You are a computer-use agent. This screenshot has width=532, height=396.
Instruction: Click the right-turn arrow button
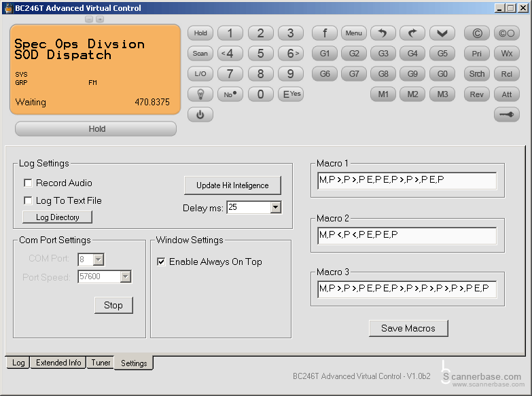412,33
